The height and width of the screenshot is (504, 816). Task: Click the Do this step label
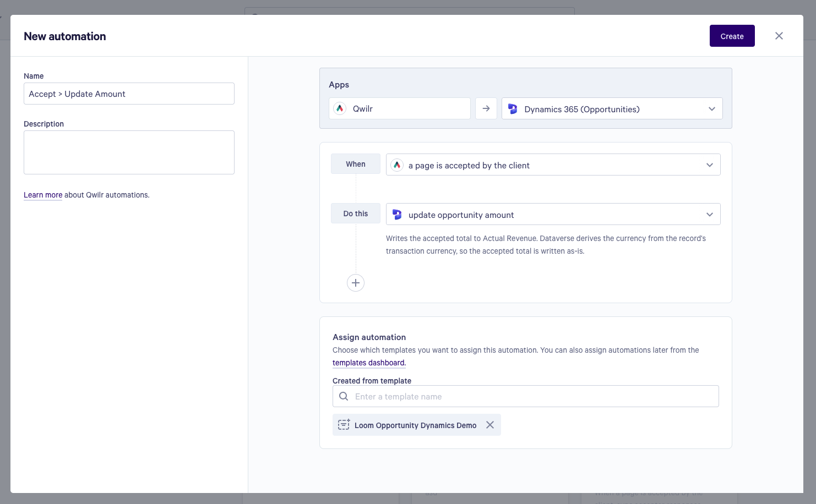click(356, 213)
